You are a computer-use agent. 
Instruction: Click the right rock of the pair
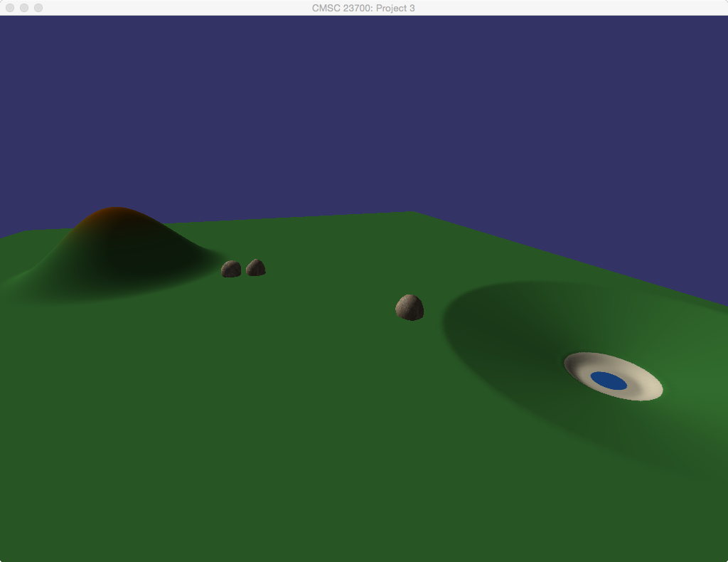(256, 268)
